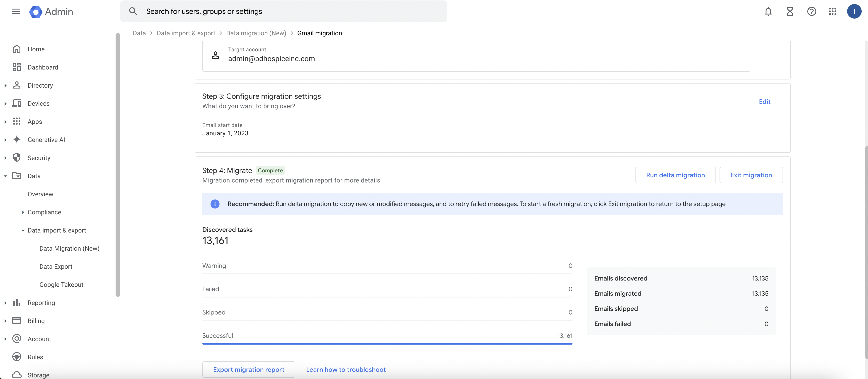Open notifications bell
Screen dimensions: 868x379
768,12
